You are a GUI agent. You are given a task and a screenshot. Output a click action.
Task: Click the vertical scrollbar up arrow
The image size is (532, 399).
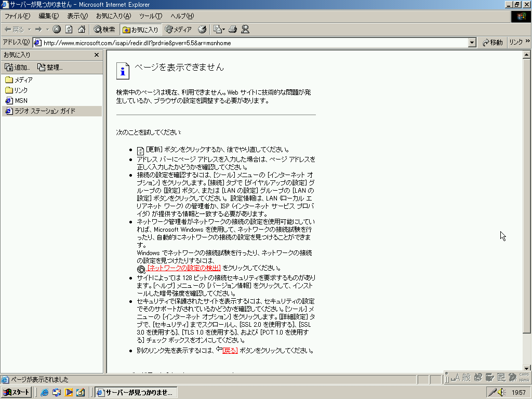[x=526, y=54]
